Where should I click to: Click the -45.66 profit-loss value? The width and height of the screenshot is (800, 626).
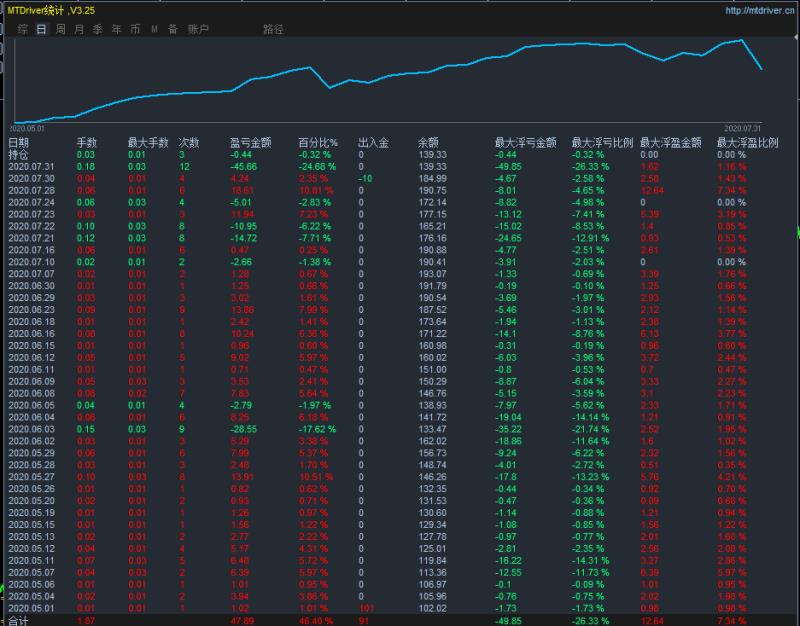click(243, 166)
